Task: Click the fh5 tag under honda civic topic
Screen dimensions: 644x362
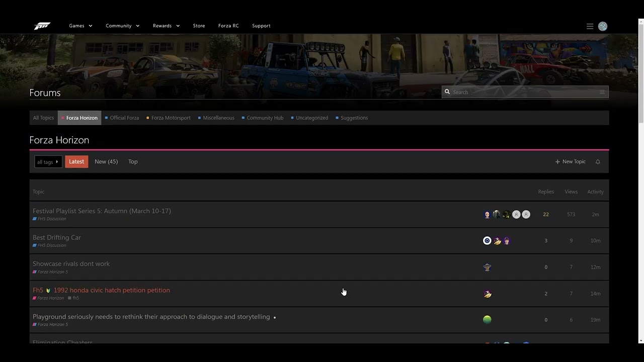Action: (73, 298)
